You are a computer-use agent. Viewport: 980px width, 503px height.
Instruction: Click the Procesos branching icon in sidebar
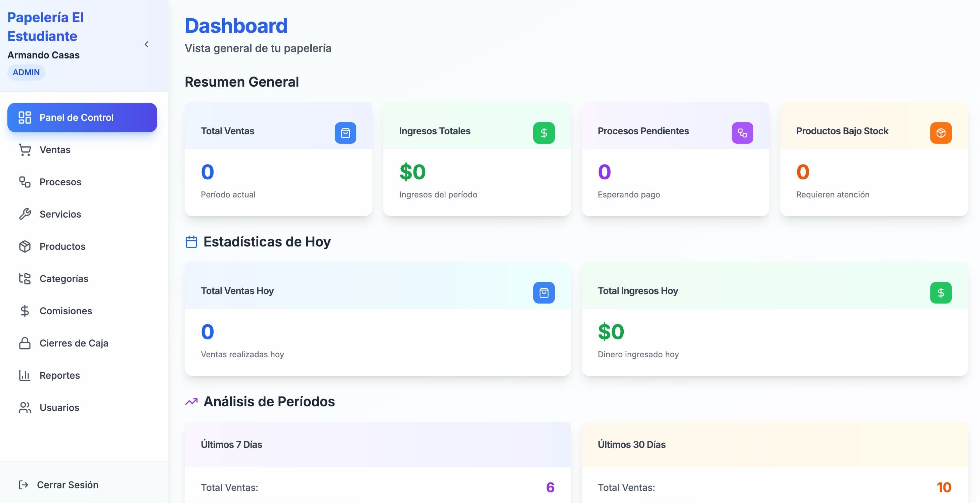coord(25,182)
